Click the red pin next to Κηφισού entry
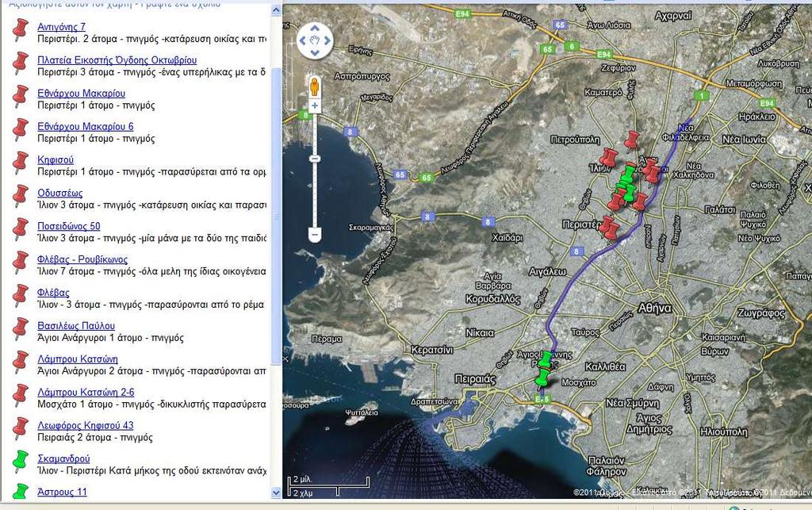 click(20, 162)
